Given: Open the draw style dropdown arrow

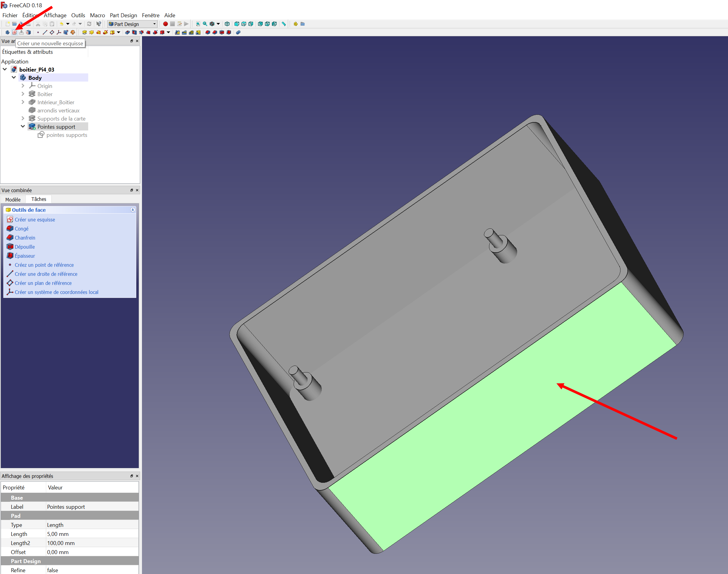Looking at the screenshot, I should tap(218, 24).
